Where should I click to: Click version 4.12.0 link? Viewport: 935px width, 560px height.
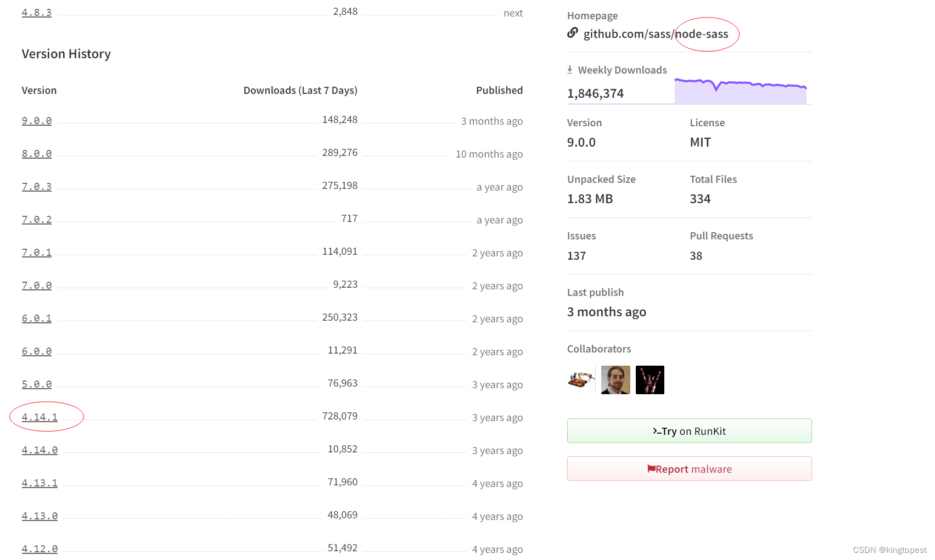pos(40,549)
